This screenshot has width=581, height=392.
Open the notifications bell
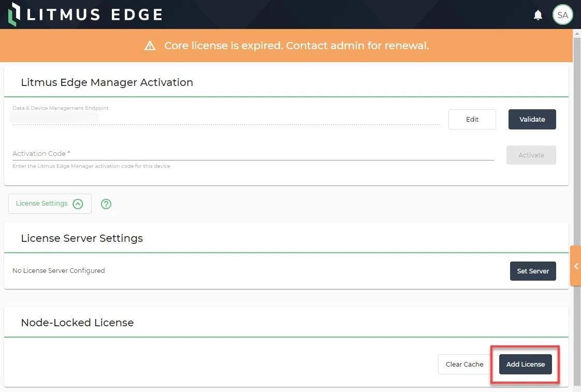click(x=538, y=15)
